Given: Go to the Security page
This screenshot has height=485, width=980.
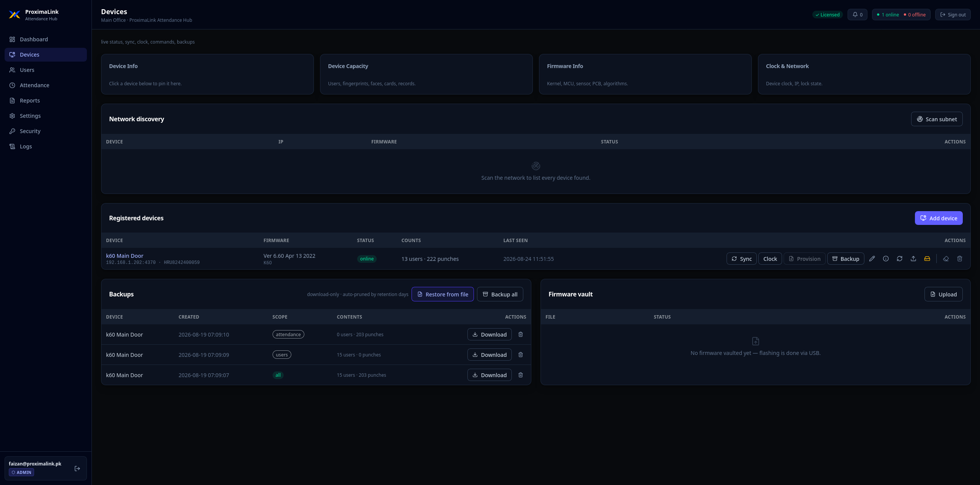Looking at the screenshot, I should [x=46, y=131].
